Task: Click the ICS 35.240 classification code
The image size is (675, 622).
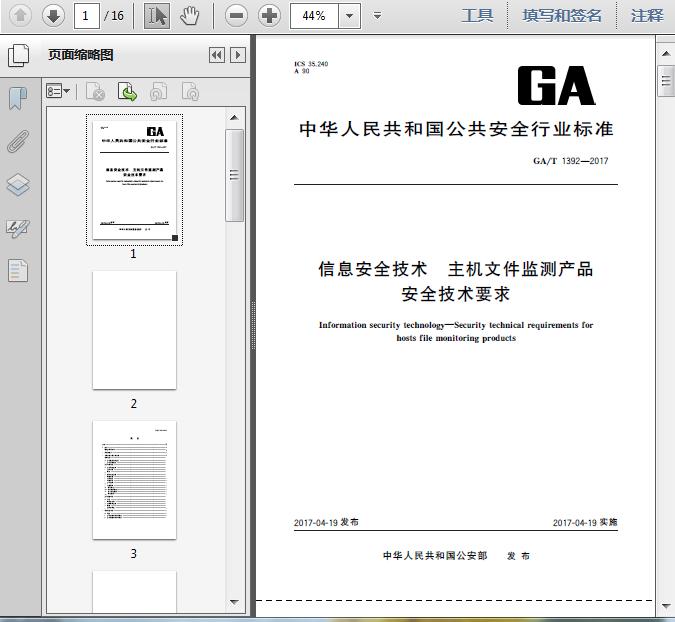Action: 311,64
